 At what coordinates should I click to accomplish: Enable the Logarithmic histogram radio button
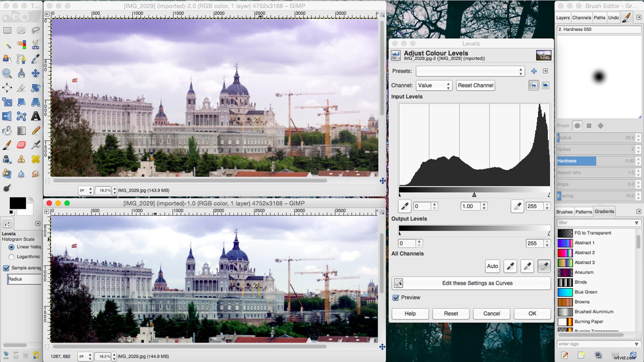(x=11, y=256)
